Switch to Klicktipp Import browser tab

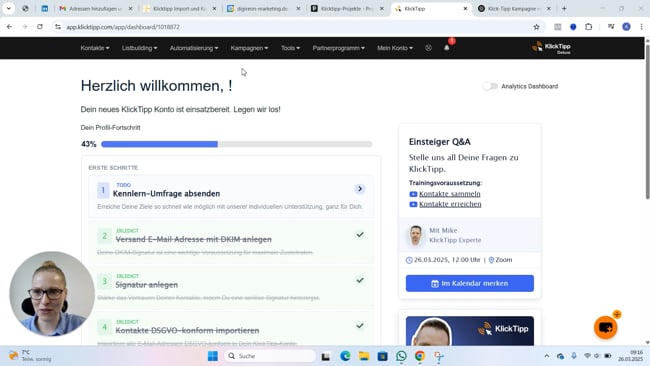[180, 8]
